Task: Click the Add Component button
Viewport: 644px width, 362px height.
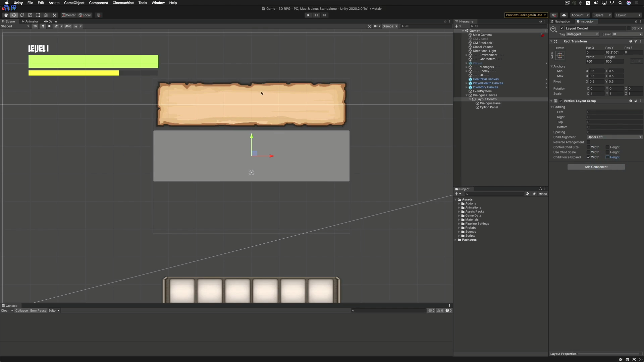Action: (596, 167)
